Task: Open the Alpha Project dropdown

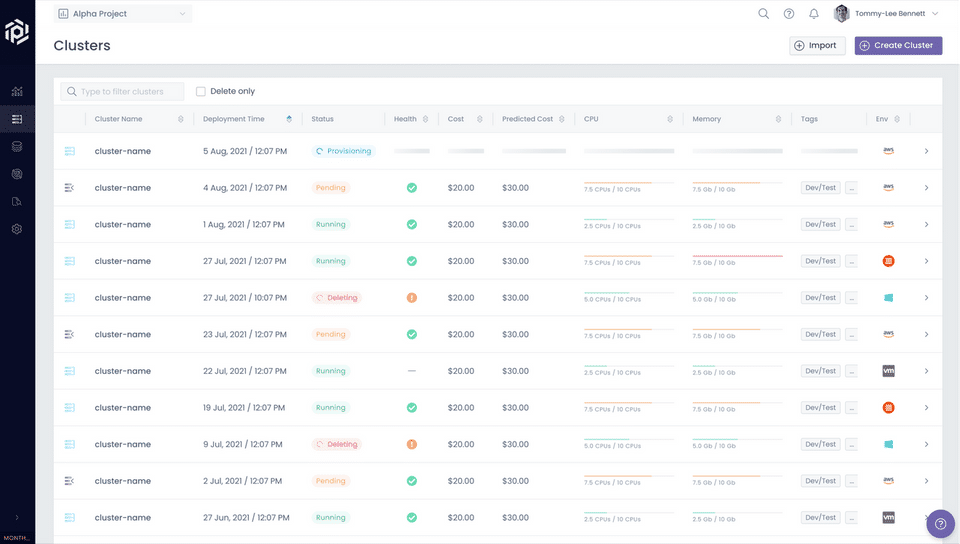Action: 122,13
